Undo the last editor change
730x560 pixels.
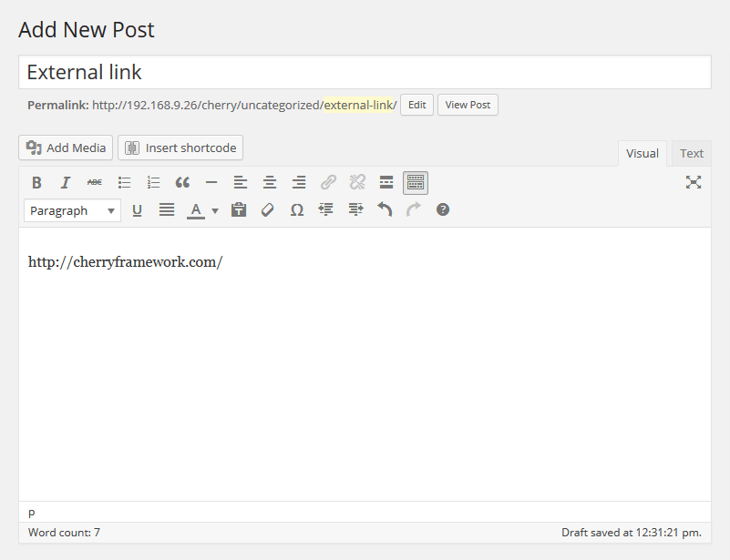point(384,209)
